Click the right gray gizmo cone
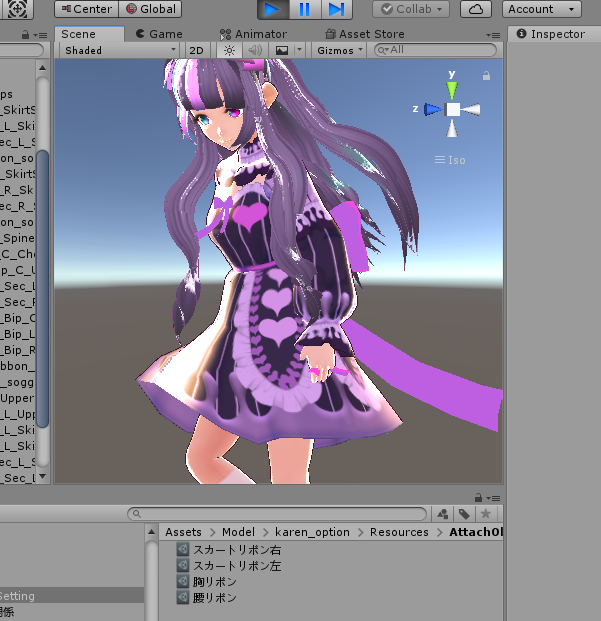The width and height of the screenshot is (601, 621). tap(471, 110)
